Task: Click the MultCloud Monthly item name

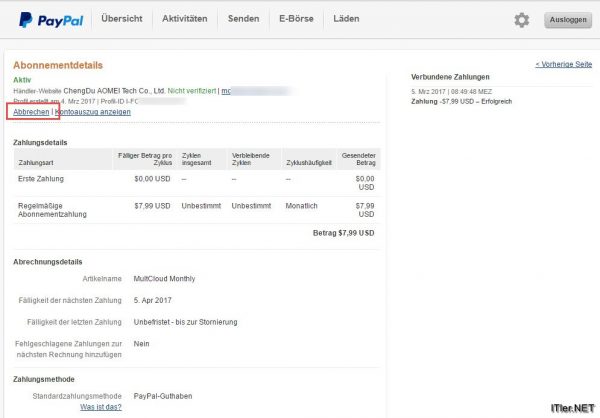Action: click(x=164, y=279)
